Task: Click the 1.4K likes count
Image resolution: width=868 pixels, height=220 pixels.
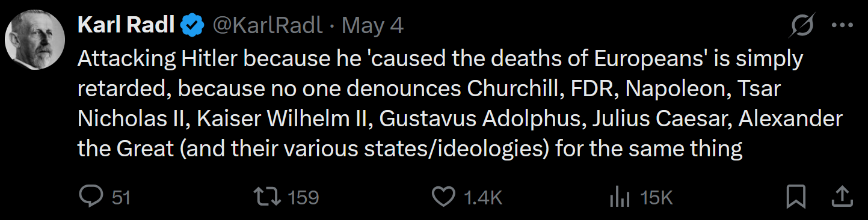Action: pos(482,197)
